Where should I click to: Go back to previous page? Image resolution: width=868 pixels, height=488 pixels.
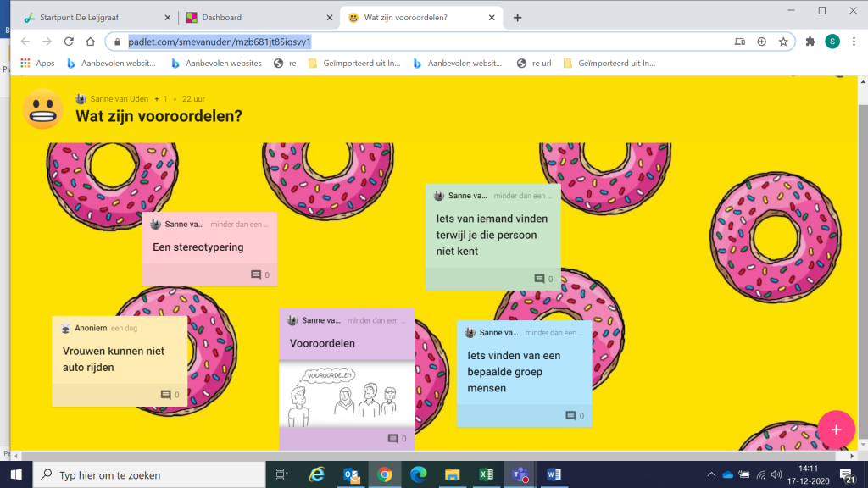coord(25,42)
